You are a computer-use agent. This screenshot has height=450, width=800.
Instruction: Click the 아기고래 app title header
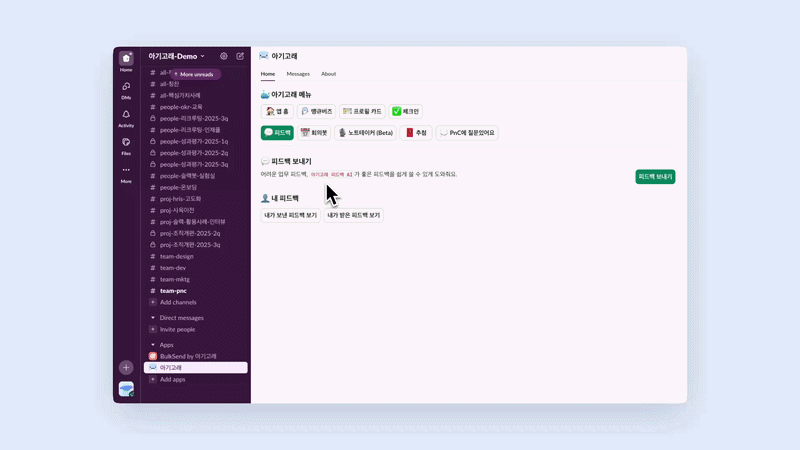point(279,56)
